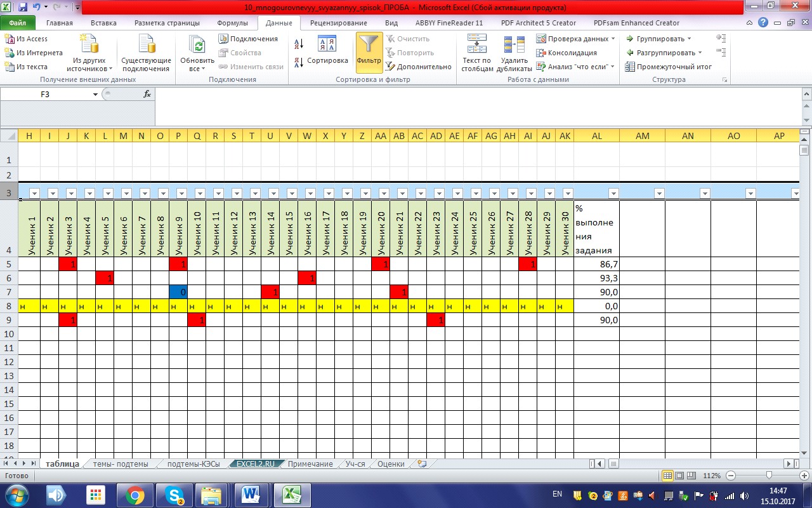Open the Name Box dropdown arrow
Viewport: 812px width, 508px height.
pos(96,94)
